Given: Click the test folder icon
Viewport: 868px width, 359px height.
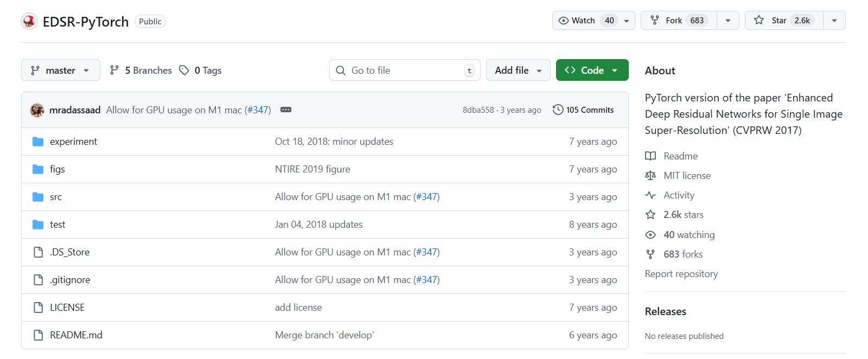Looking at the screenshot, I should coord(38,225).
